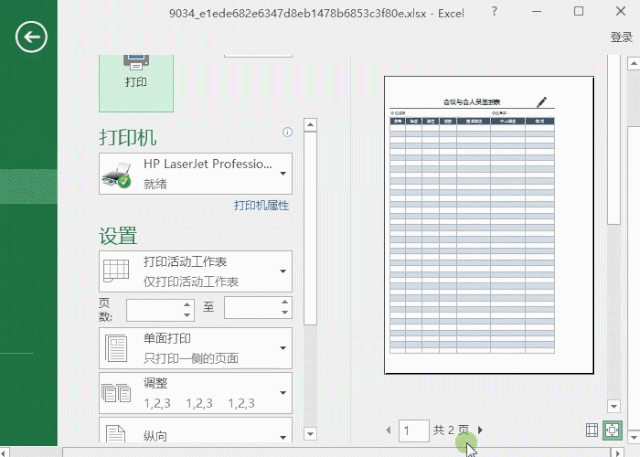Expand 打印活动工作表 print range dropdown

[x=196, y=271]
